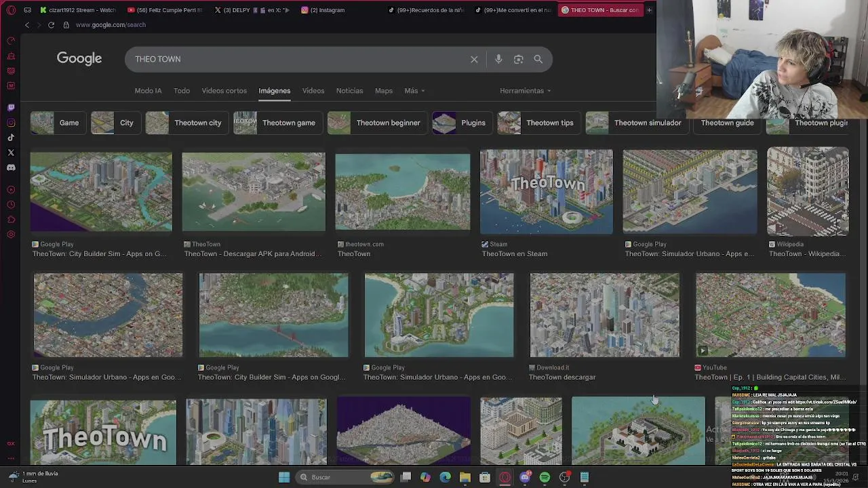
Task: Open the TheoTown en Steam result link
Action: coord(514,254)
